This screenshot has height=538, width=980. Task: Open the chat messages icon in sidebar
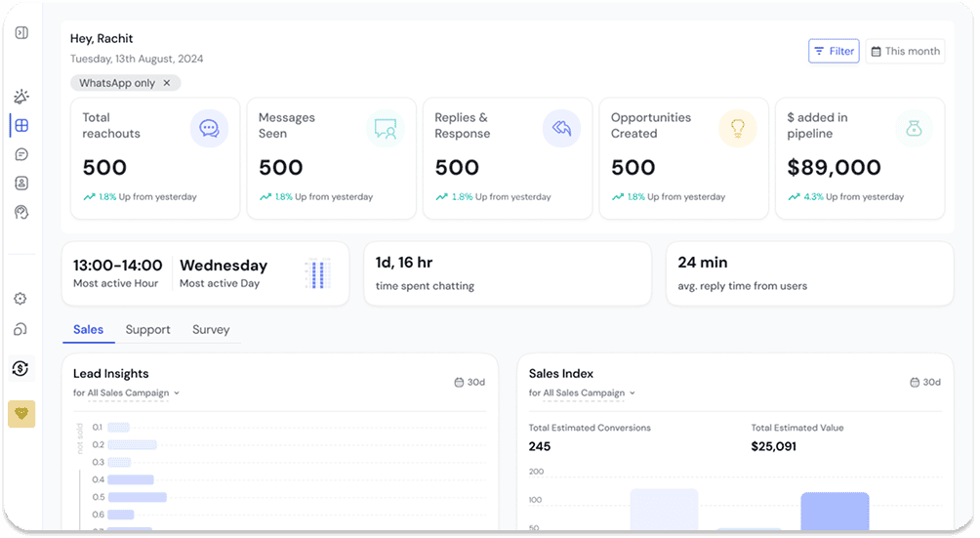(x=21, y=154)
